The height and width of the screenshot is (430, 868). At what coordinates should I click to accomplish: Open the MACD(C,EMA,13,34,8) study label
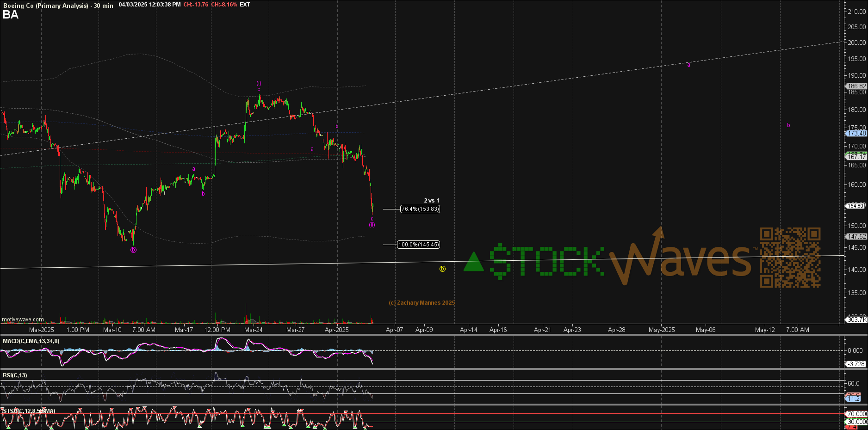[31, 341]
